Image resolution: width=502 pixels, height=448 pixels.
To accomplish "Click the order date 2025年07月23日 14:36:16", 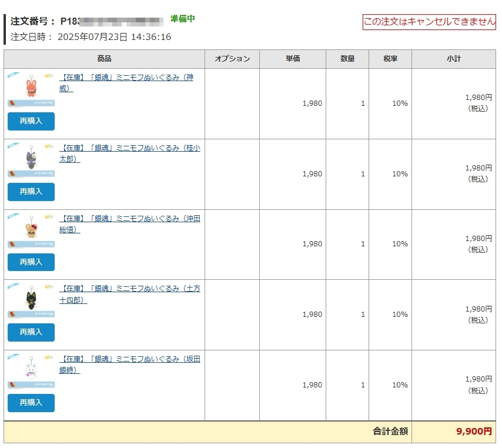I will tap(114, 37).
